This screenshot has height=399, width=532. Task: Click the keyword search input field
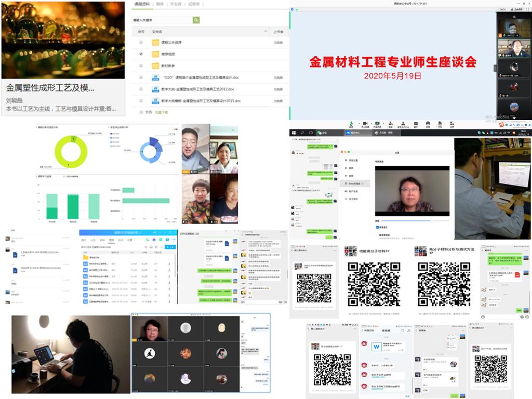tap(163, 20)
